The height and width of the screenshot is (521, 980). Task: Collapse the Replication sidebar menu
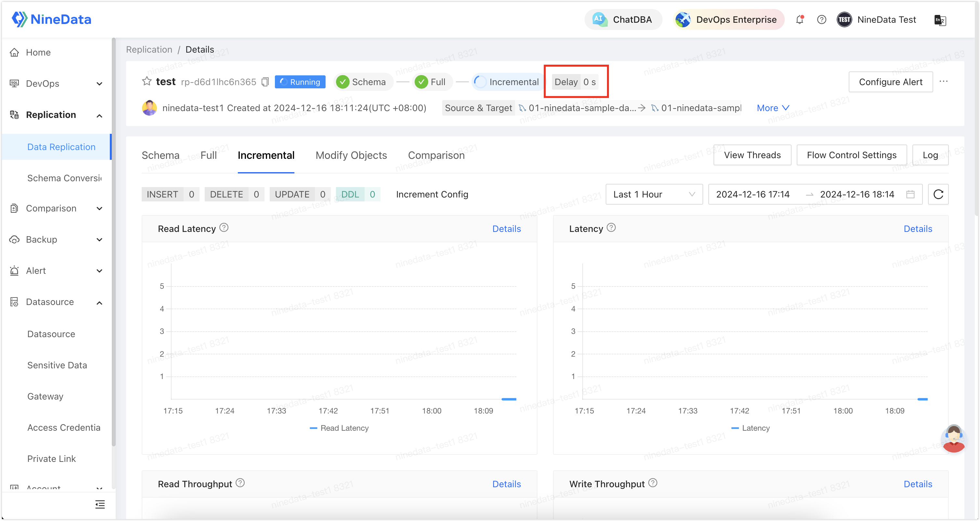click(56, 115)
